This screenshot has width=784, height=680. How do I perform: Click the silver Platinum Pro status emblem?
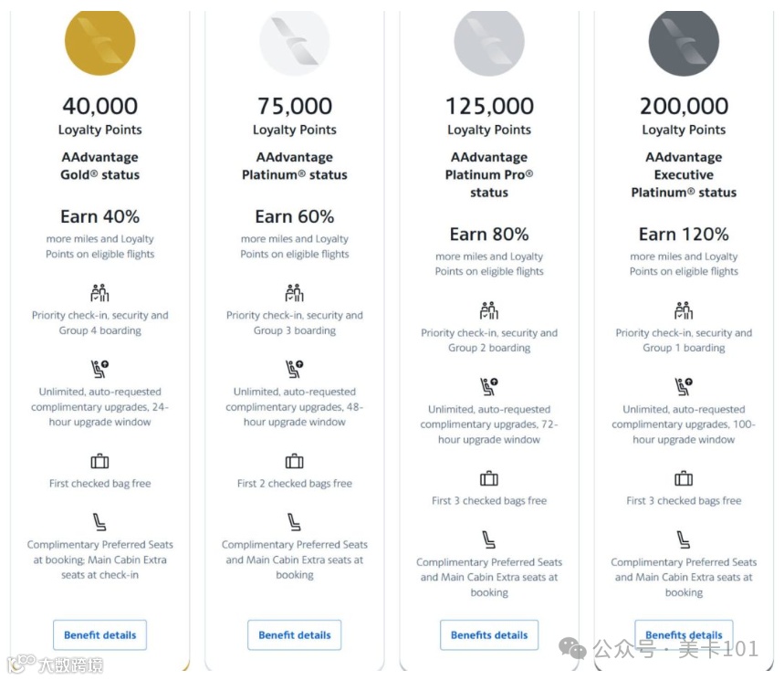pos(489,40)
